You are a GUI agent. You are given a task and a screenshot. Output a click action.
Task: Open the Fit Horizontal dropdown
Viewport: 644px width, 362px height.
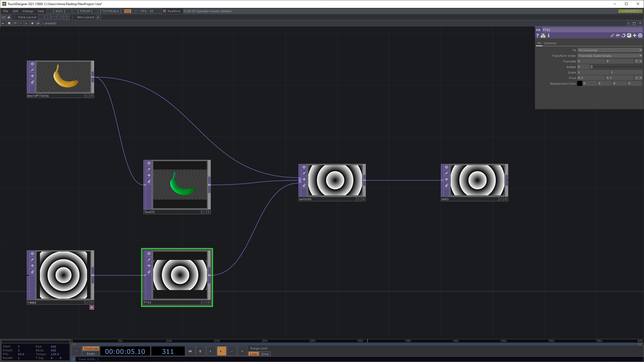click(x=610, y=50)
